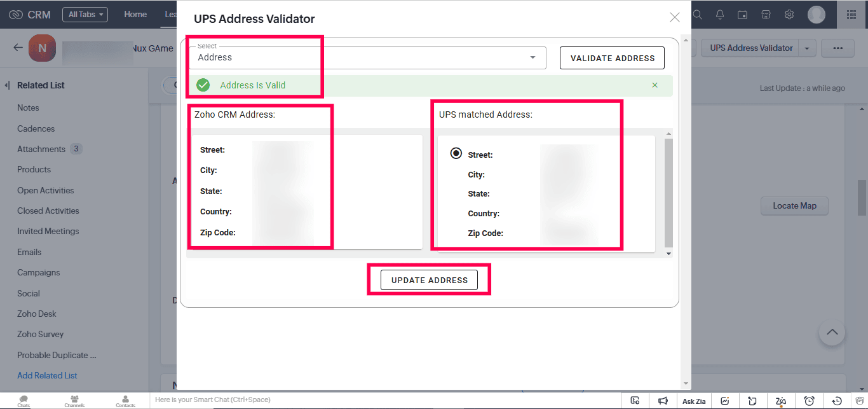Open Contacts in the bottom bar

tap(125, 401)
